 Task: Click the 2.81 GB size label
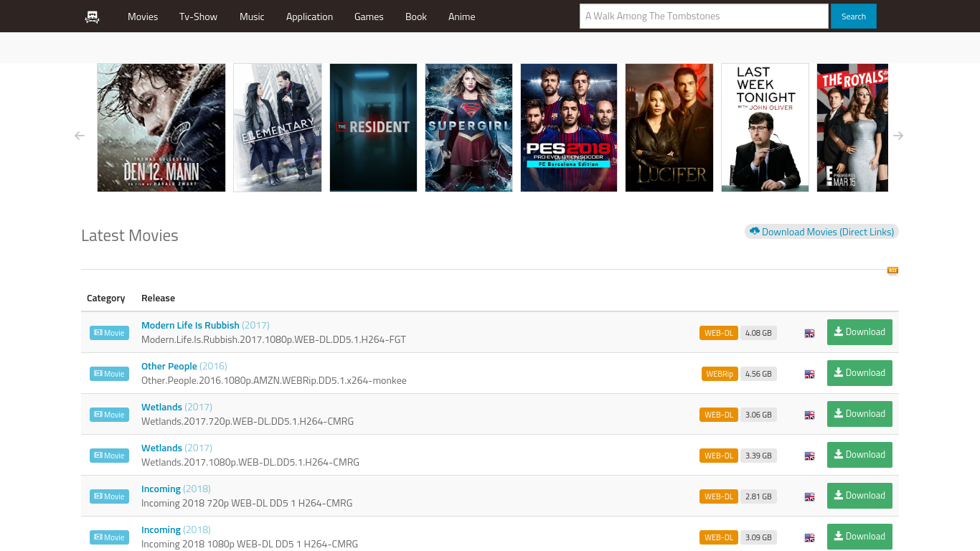[x=758, y=496]
